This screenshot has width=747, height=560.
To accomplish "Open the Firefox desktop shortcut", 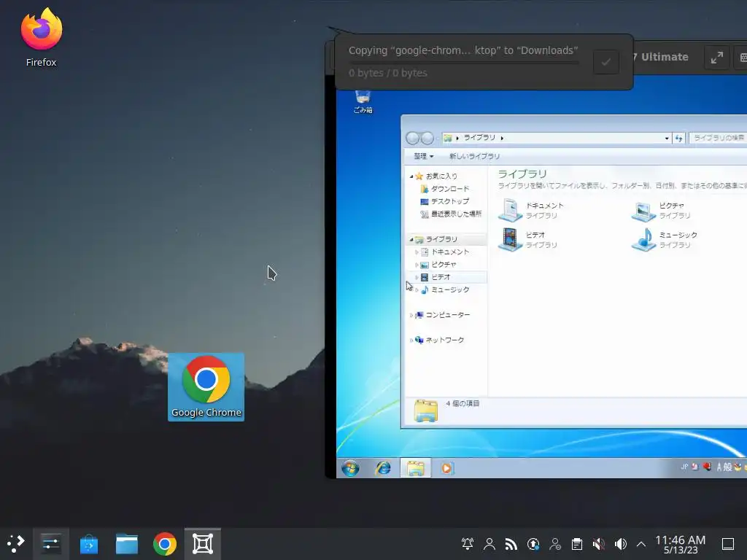I will (42, 37).
